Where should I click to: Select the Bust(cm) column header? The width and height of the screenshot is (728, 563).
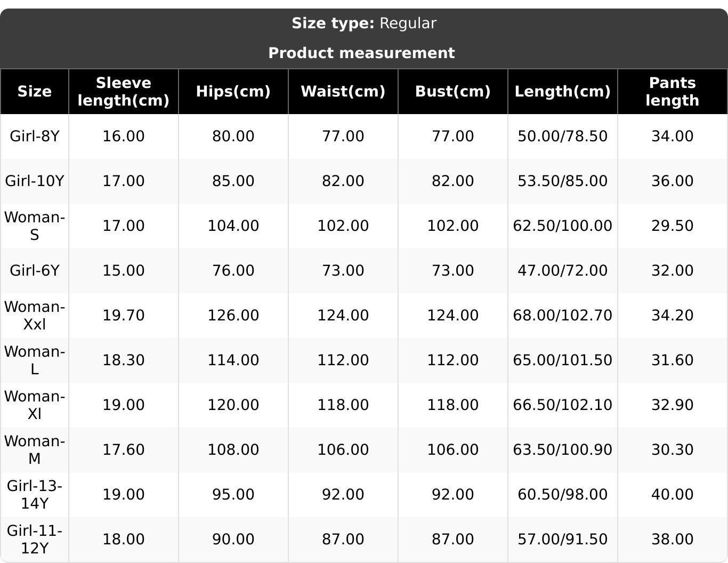[453, 91]
